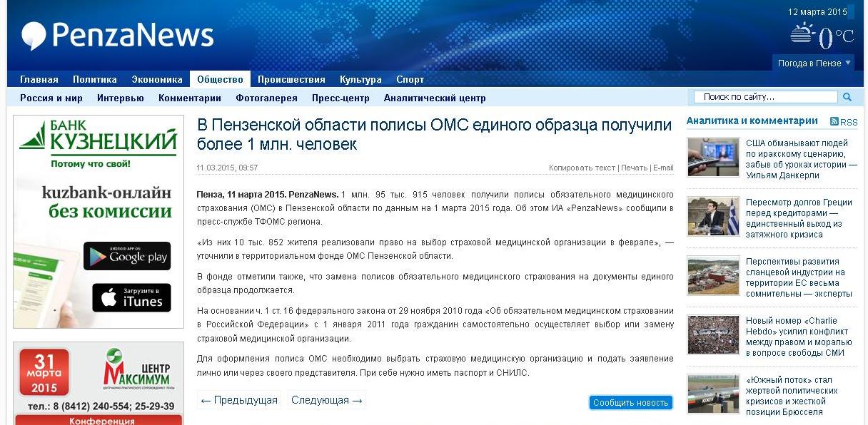
Task: Select the Общество tab
Action: (x=220, y=79)
